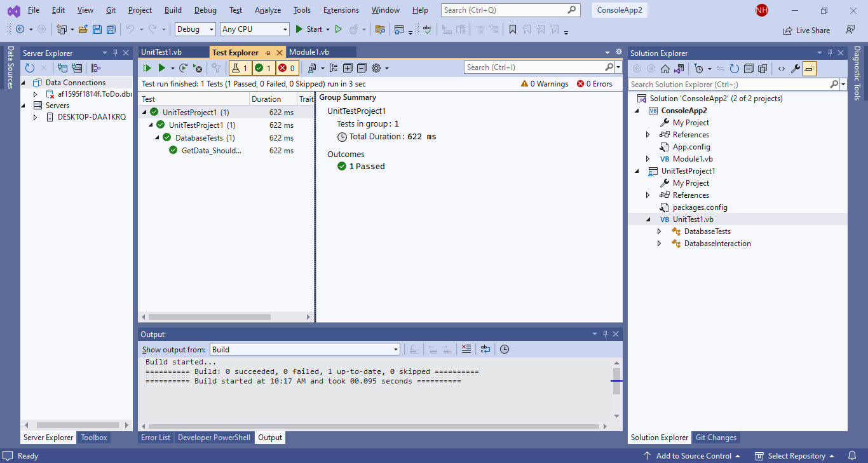Toggle Preview Selected Items in Solution Explorer

(810, 69)
